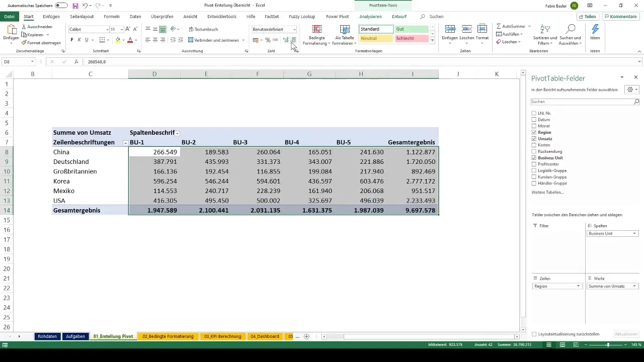Check the Datum field
644x362 pixels.
click(534, 120)
